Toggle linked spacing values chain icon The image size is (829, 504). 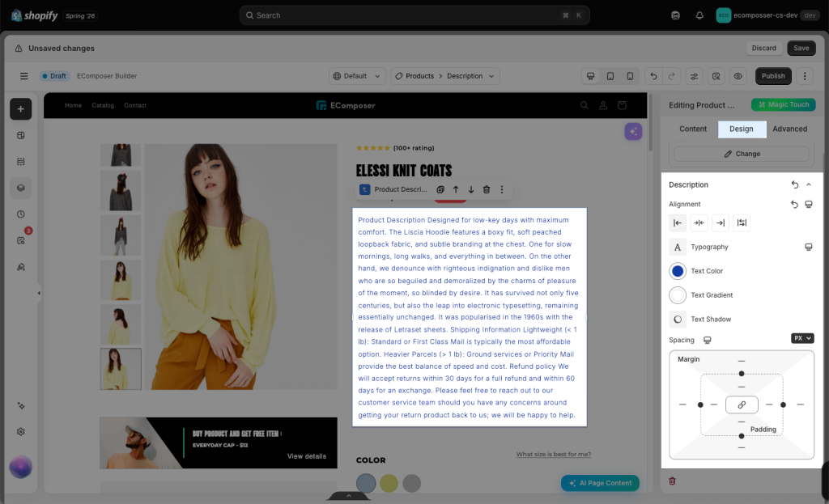(x=742, y=404)
